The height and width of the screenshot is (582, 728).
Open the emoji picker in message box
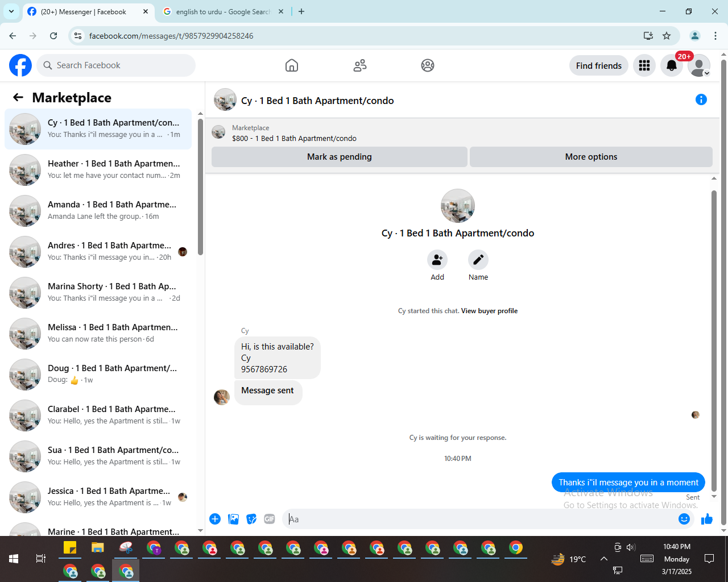(684, 519)
